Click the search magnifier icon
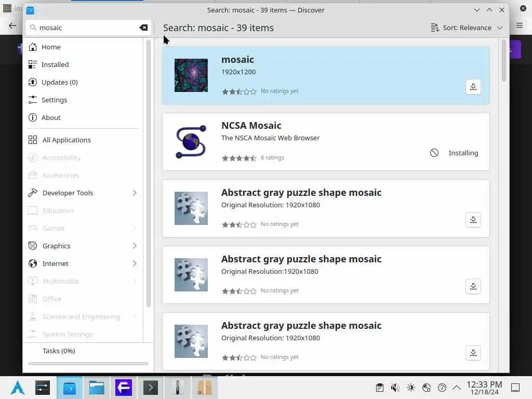Viewport: 532px width, 399px height. [33, 28]
